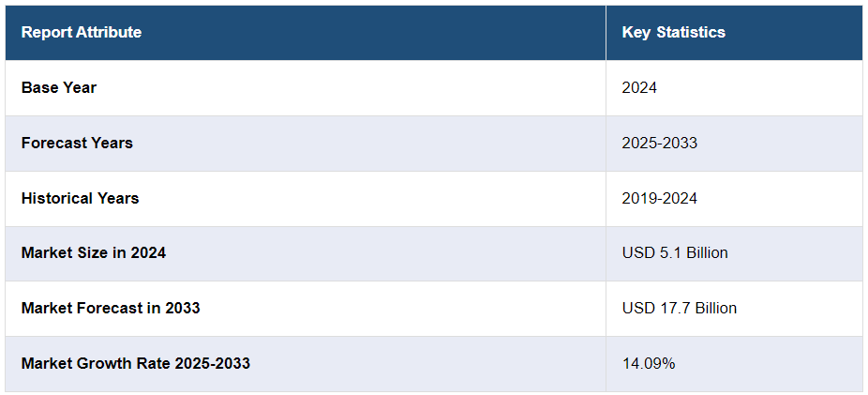Click the base year value 2024

pyautogui.click(x=639, y=88)
